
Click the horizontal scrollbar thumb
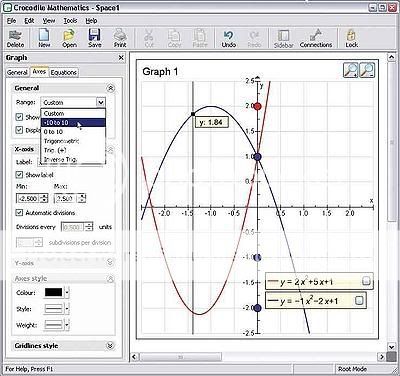pos(181,357)
